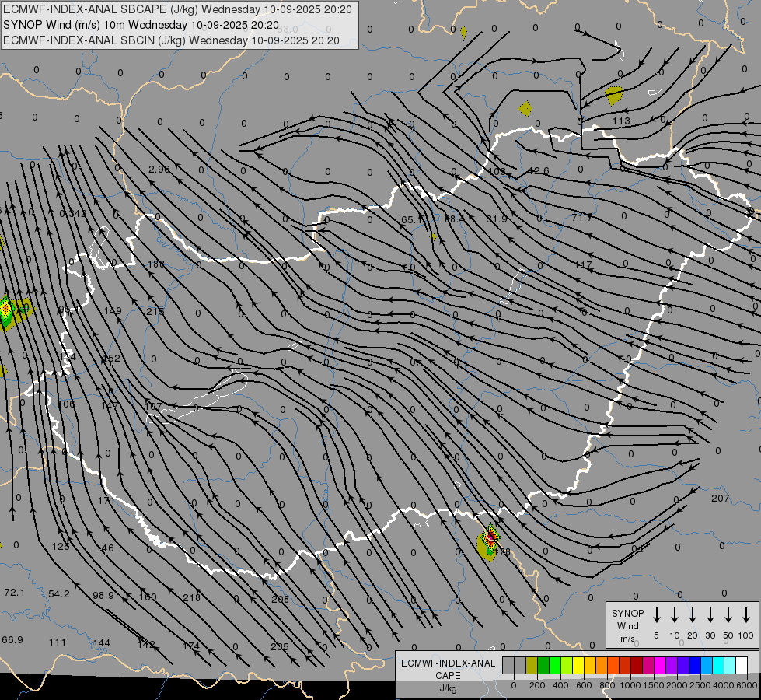761x700 pixels.
Task: Click the map value 117
Action: (583, 265)
